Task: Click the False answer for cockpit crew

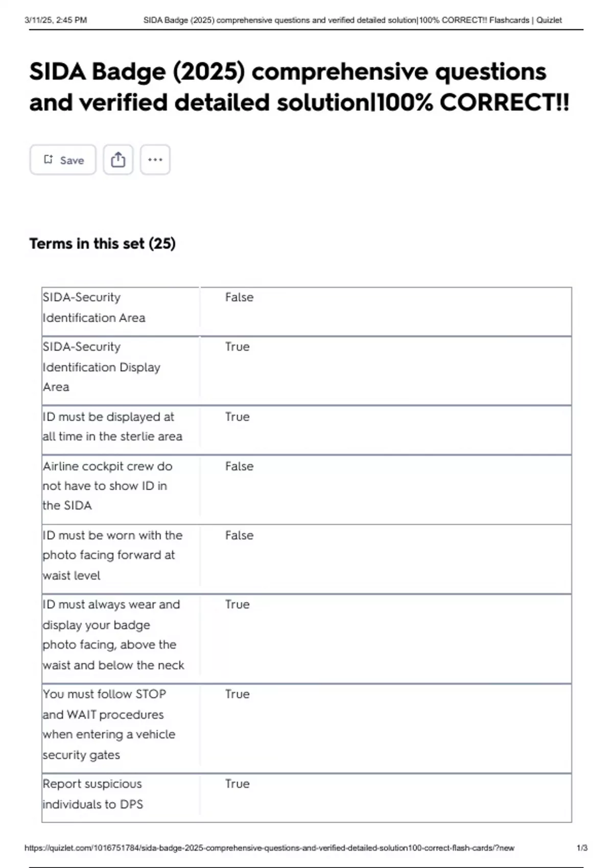Action: 239,466
